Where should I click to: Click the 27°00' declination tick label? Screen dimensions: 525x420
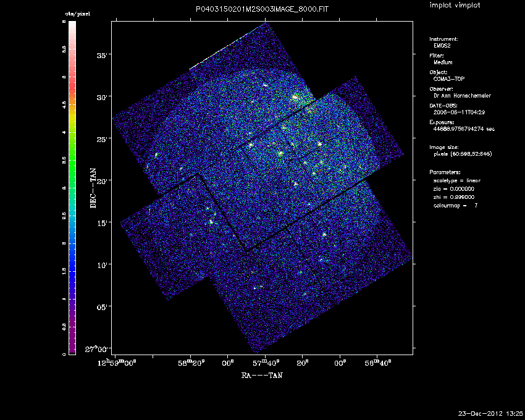[x=98, y=350]
